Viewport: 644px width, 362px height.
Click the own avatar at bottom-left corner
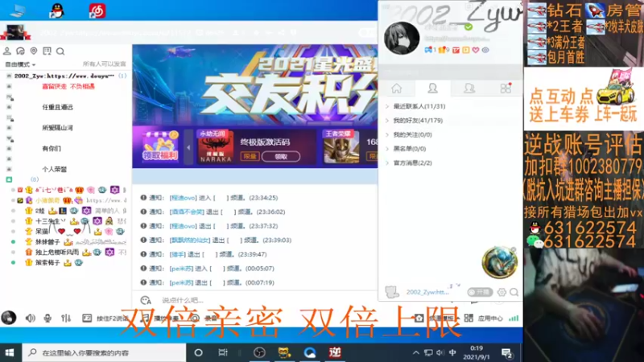coord(9,317)
